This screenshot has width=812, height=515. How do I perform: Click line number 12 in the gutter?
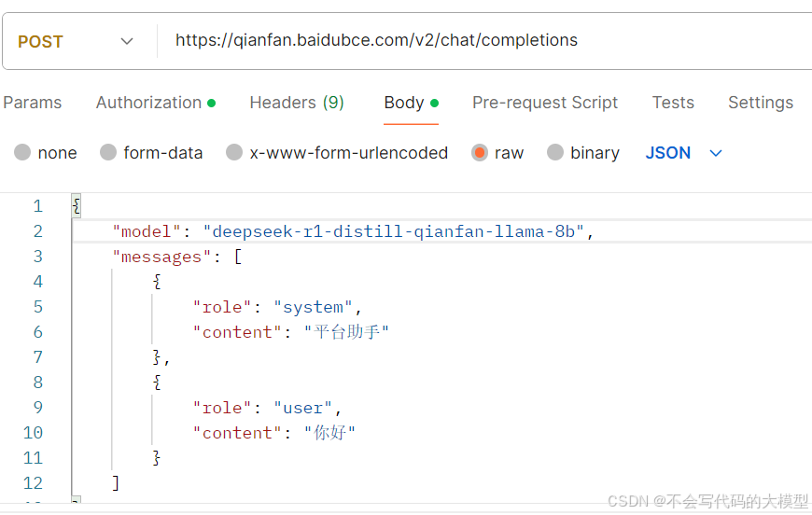pyautogui.click(x=34, y=483)
